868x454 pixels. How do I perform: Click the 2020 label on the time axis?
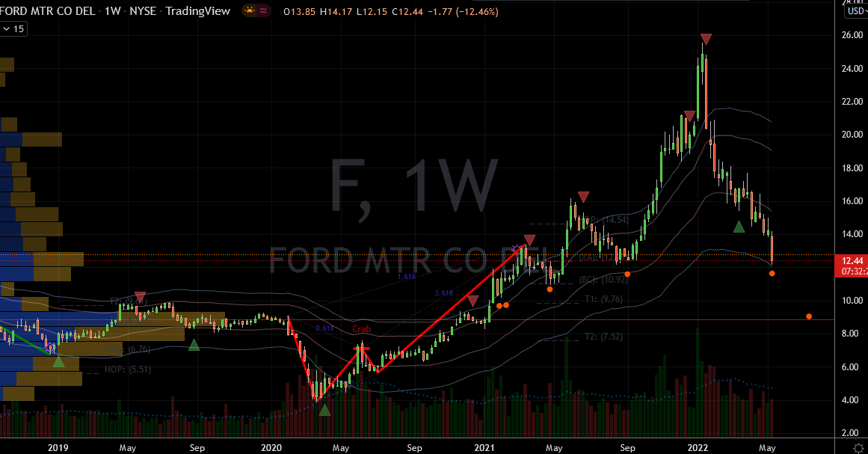pos(271,447)
